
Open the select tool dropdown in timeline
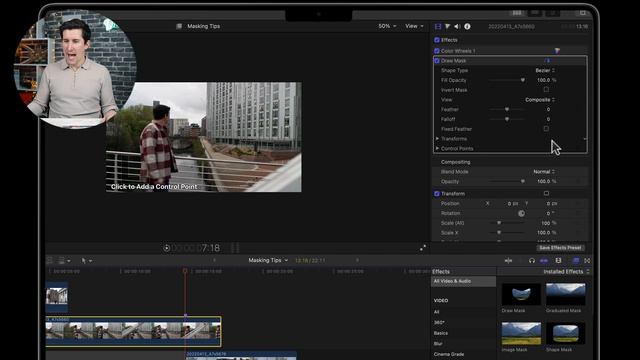pos(87,260)
